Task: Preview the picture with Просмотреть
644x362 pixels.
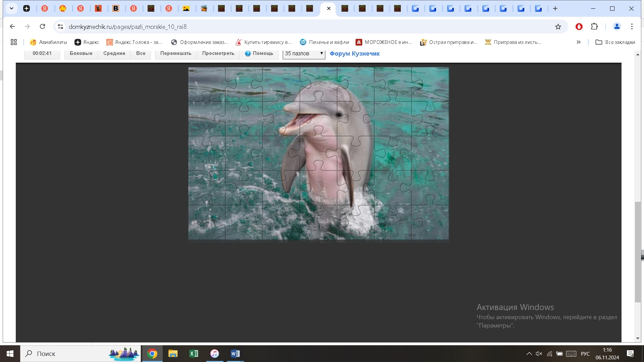Action: (218, 53)
